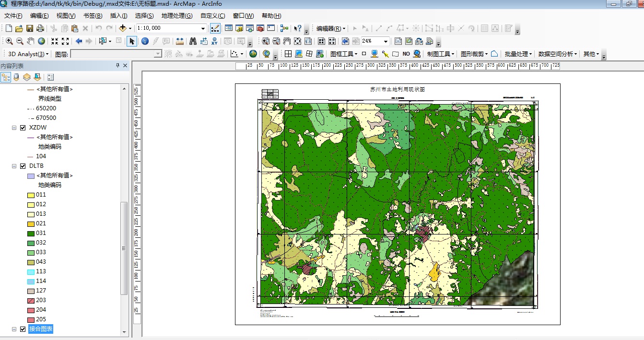644x340 pixels.
Task: Open the 图层 layer combo box
Action: coord(116,54)
